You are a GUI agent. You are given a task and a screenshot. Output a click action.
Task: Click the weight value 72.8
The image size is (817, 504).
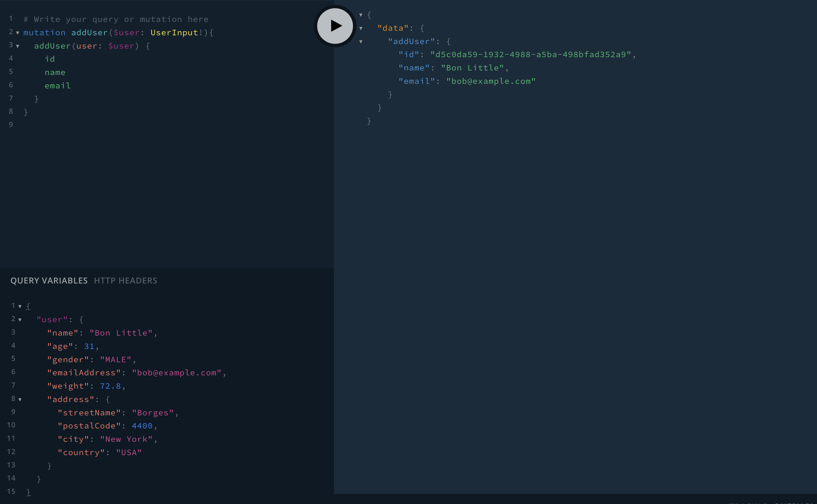(x=110, y=386)
